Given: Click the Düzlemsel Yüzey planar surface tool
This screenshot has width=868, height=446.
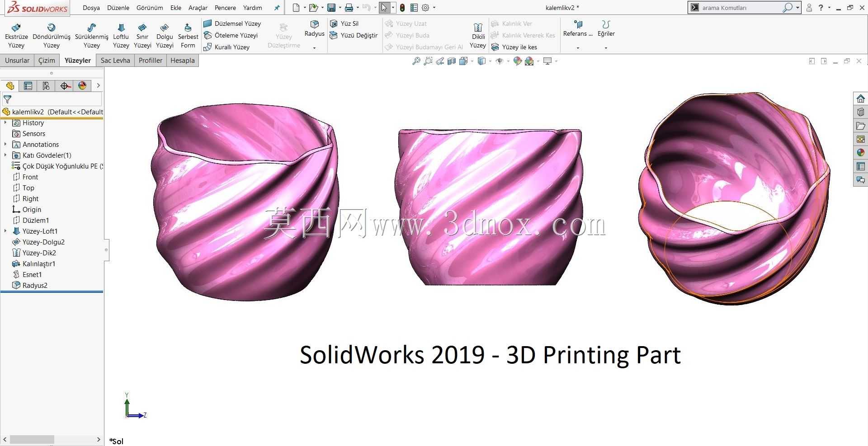Looking at the screenshot, I should click(232, 23).
